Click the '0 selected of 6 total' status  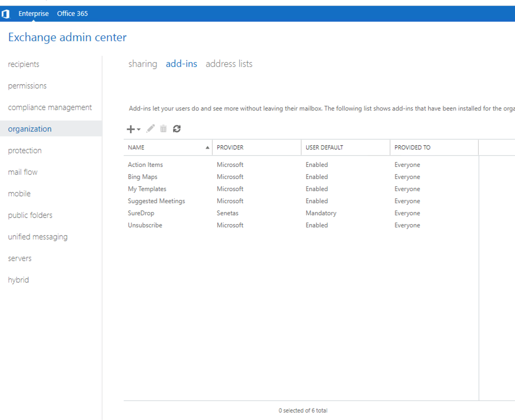pyautogui.click(x=303, y=411)
